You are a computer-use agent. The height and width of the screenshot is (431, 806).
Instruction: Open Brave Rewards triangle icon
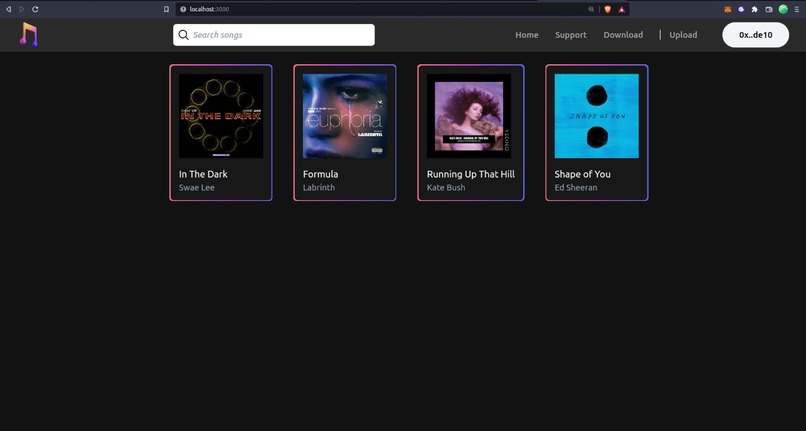click(x=621, y=9)
